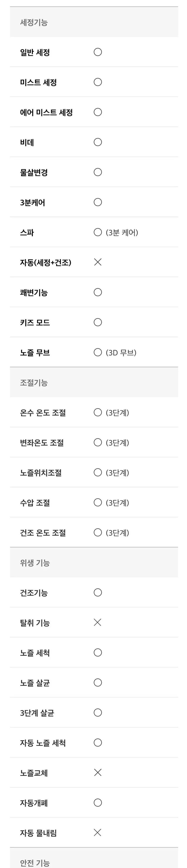Click the 에어 미스트 세정 label
The image size is (187, 868).
[x=46, y=113]
